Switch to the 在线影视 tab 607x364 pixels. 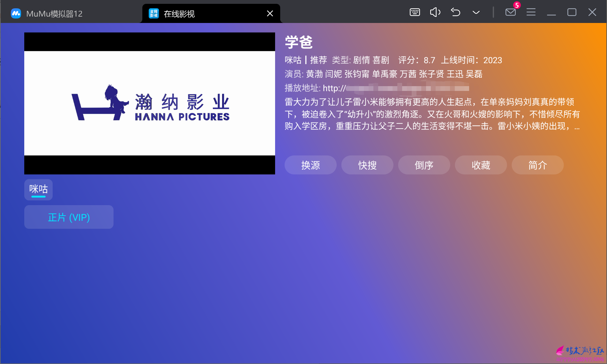[211, 13]
